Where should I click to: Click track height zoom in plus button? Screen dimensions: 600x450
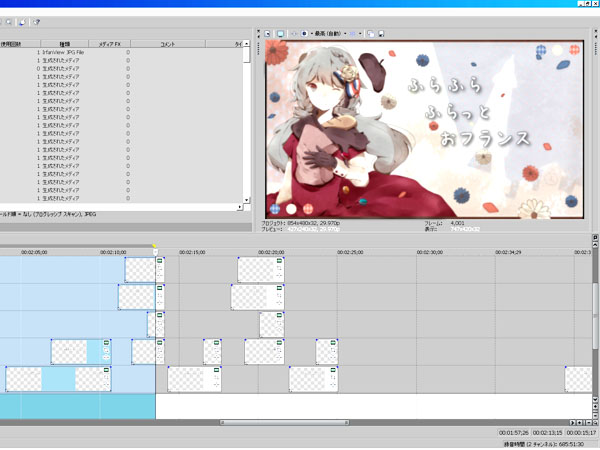595,406
